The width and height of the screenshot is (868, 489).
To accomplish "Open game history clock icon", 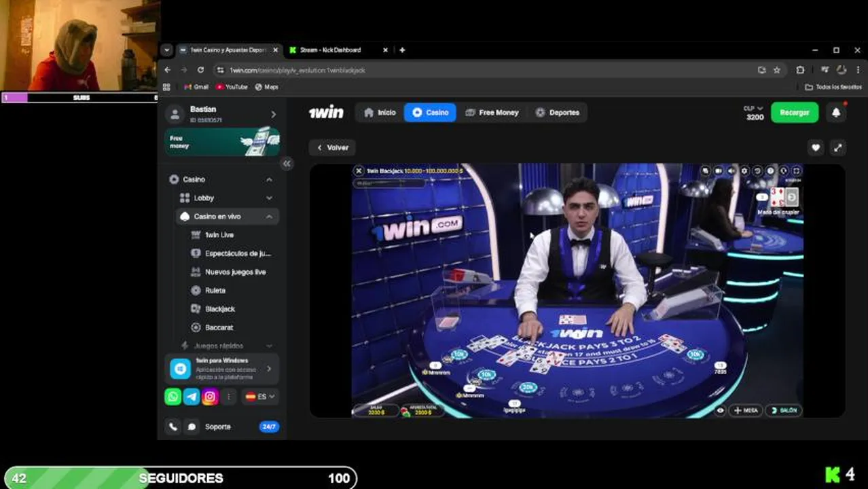I will 757,171.
